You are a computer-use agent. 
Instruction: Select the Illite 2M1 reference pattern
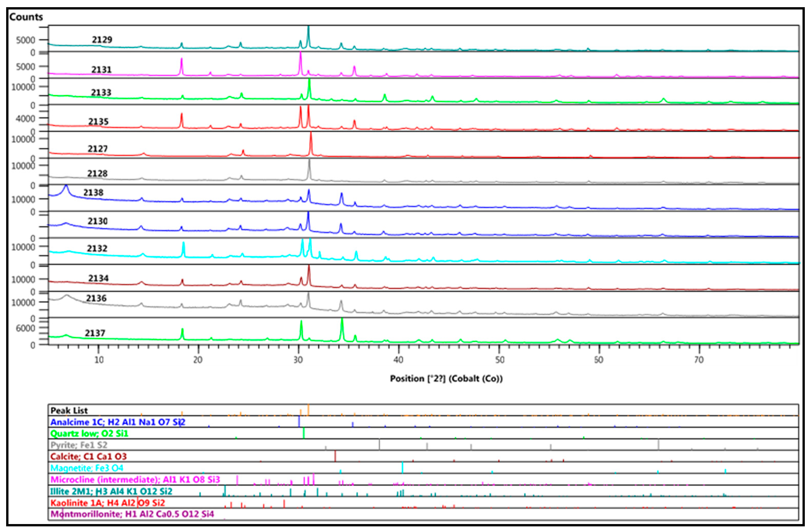coord(111,491)
